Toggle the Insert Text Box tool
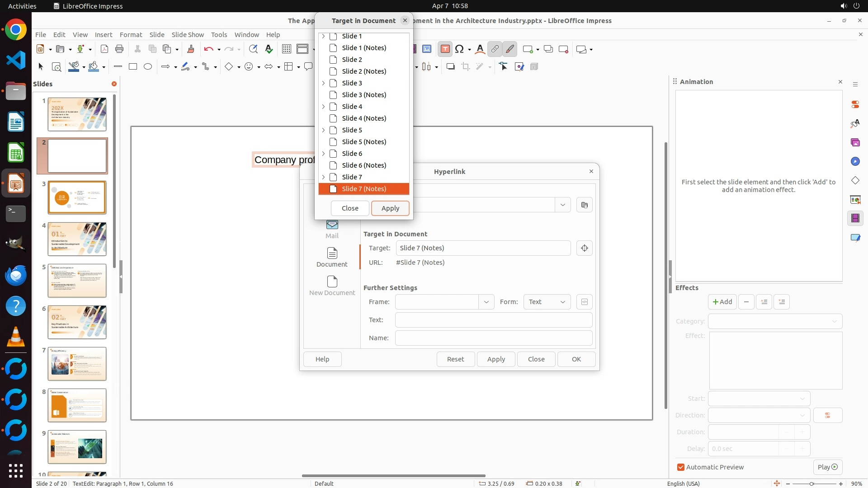 [x=445, y=49]
